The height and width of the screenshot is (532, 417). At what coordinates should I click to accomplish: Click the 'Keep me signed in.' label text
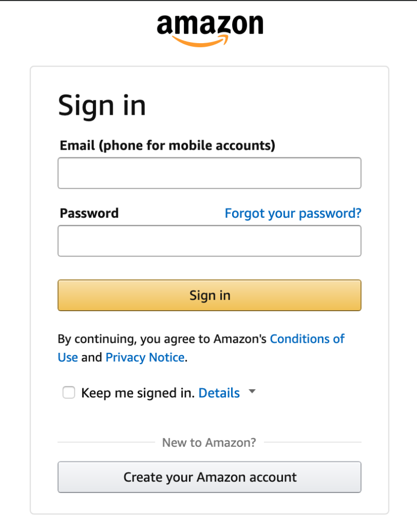(x=138, y=393)
